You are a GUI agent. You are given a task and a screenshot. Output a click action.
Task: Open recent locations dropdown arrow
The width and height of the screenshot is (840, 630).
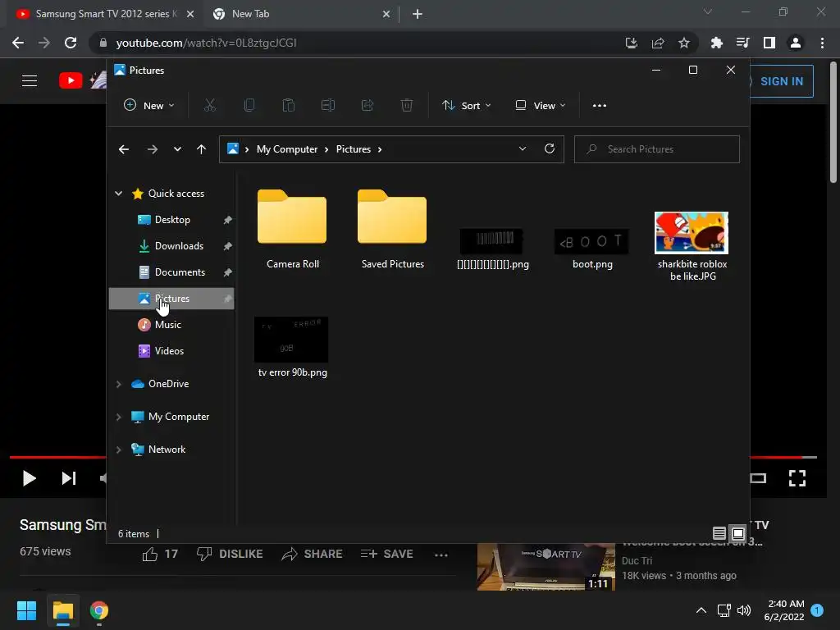click(x=177, y=149)
